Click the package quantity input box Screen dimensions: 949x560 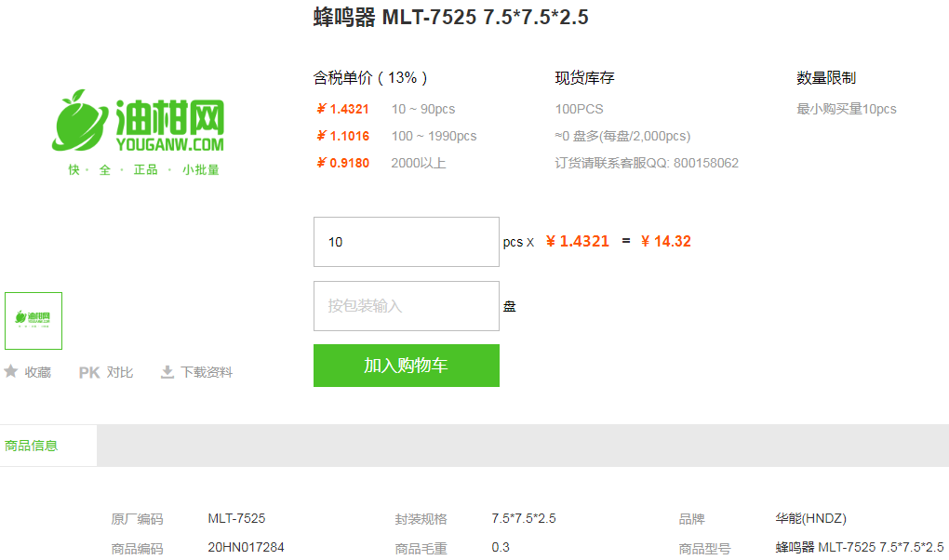click(406, 306)
